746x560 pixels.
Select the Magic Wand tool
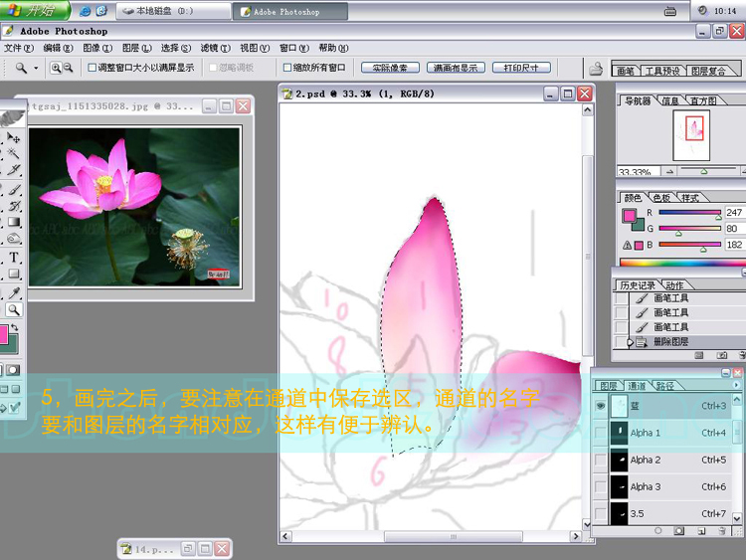coord(13,153)
